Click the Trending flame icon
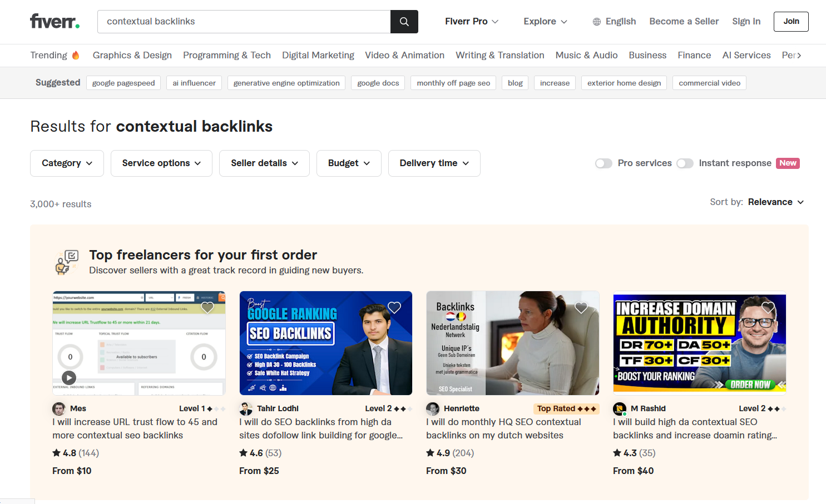 (76, 55)
